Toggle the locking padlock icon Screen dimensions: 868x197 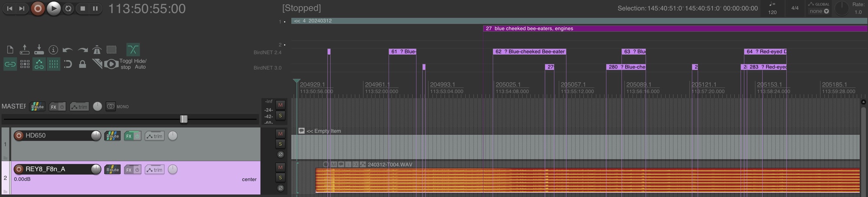pos(82,65)
